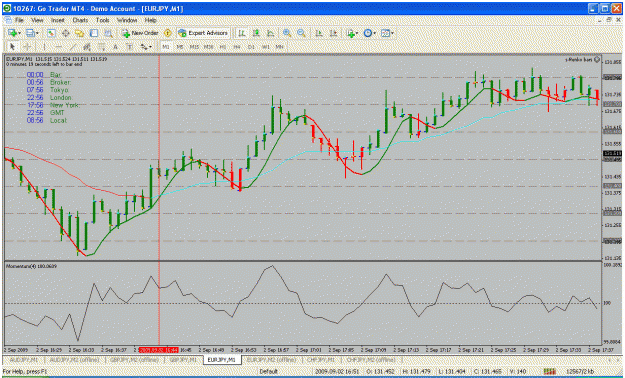Open the Market Watch window icon
Viewport: 625px width, 378px height.
click(51, 33)
